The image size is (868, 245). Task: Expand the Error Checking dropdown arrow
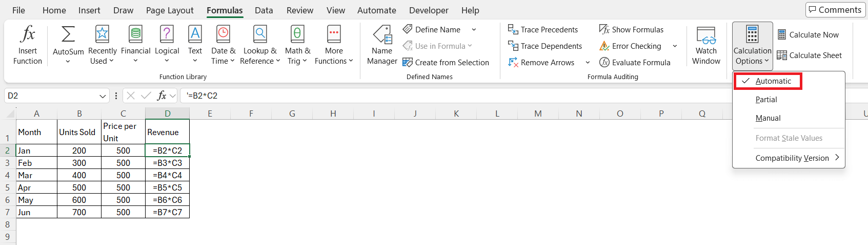click(x=675, y=46)
